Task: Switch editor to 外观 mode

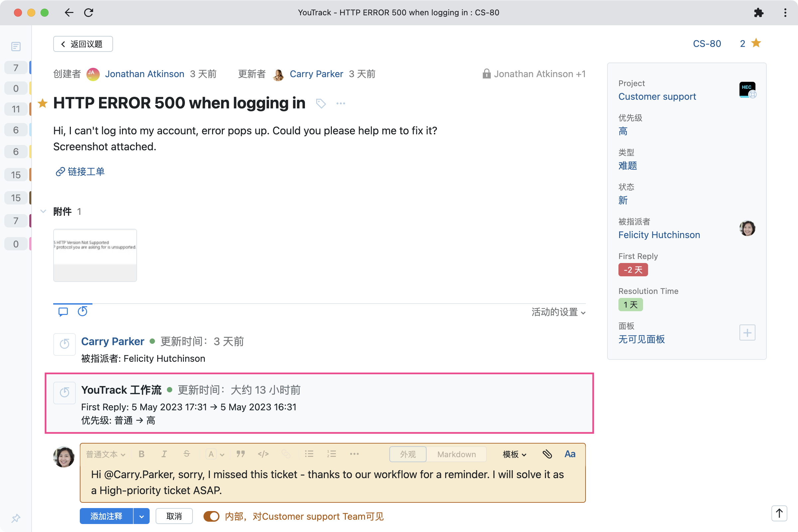Action: 408,454
